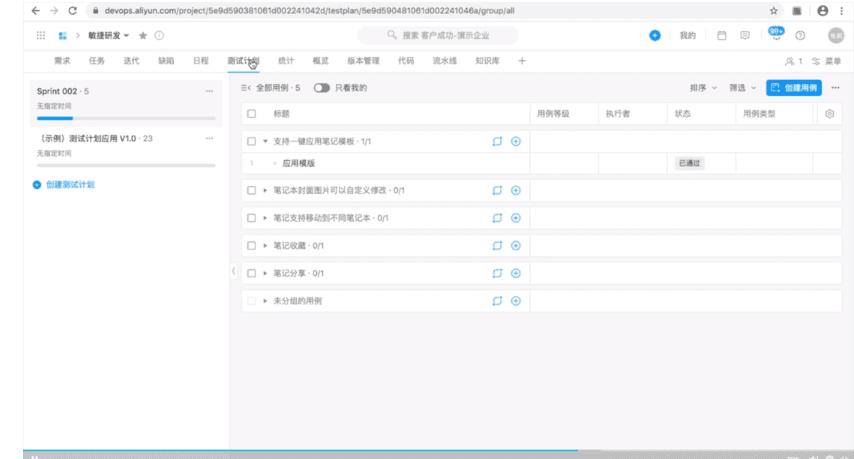Collapse the case list with 全部用例 icon

(x=246, y=88)
